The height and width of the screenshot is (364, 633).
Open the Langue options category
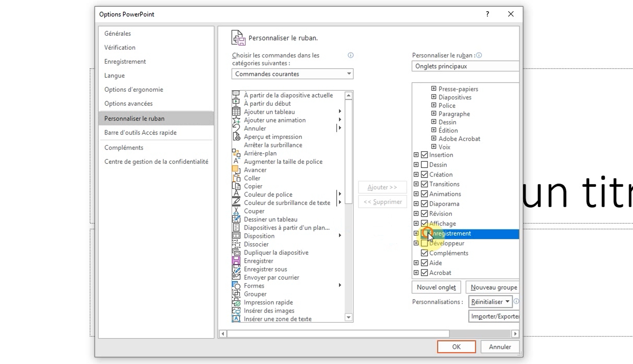pyautogui.click(x=156, y=75)
